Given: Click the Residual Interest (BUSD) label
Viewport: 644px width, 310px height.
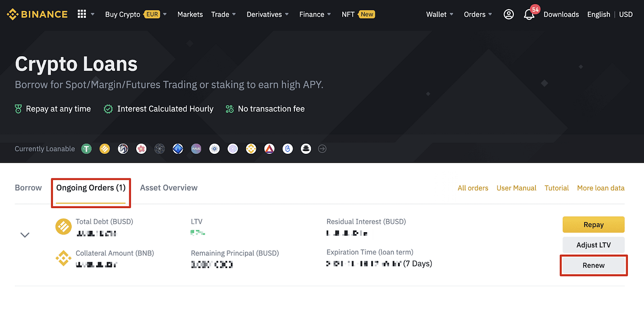Looking at the screenshot, I should (366, 222).
